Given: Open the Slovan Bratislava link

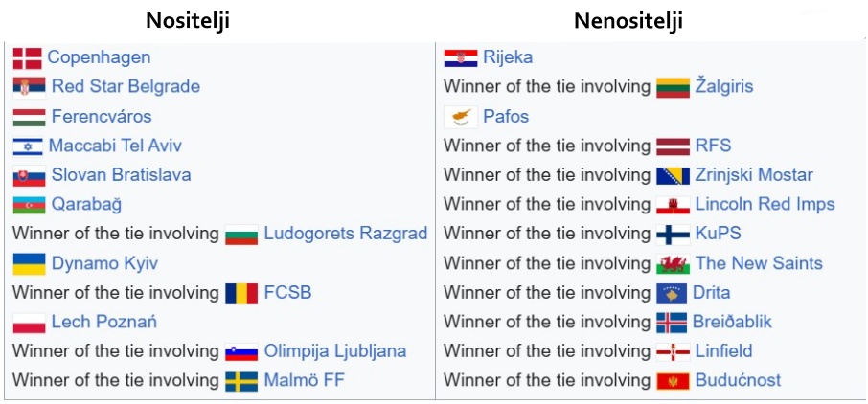Looking at the screenshot, I should tap(122, 175).
